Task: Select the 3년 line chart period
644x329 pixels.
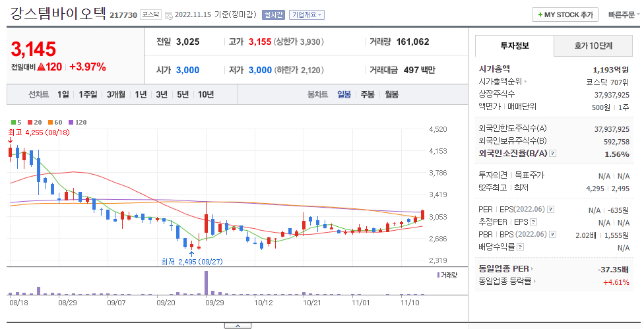Action: click(x=162, y=95)
